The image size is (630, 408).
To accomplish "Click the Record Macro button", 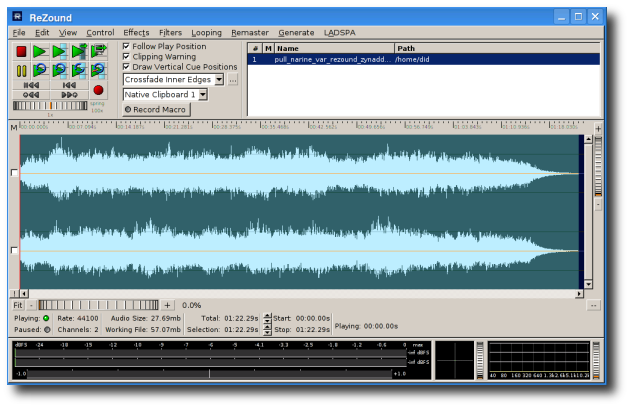I will [x=156, y=109].
